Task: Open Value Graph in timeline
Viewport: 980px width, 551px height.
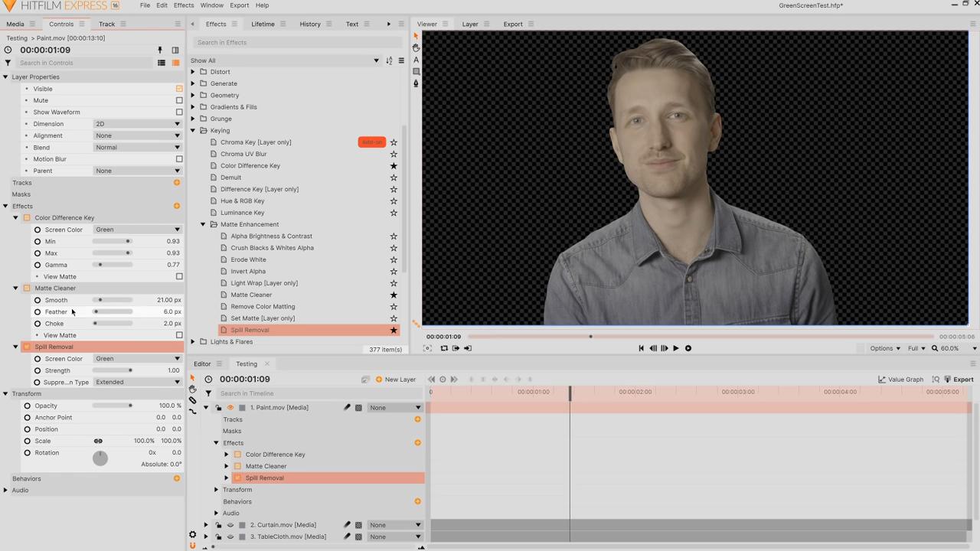Action: tap(900, 380)
